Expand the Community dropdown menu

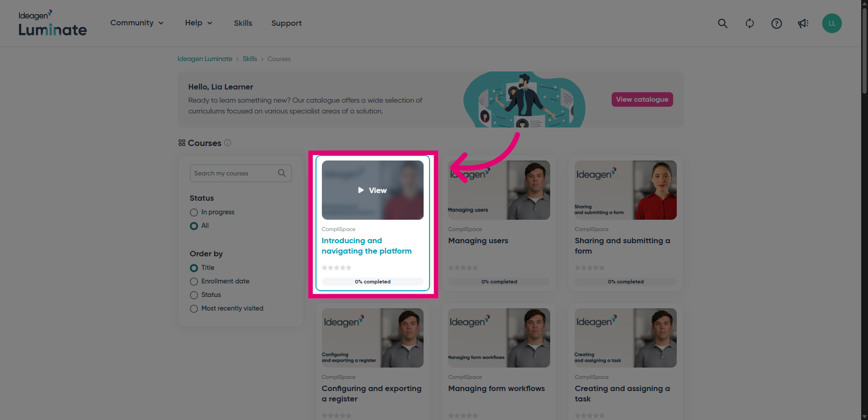tap(137, 23)
